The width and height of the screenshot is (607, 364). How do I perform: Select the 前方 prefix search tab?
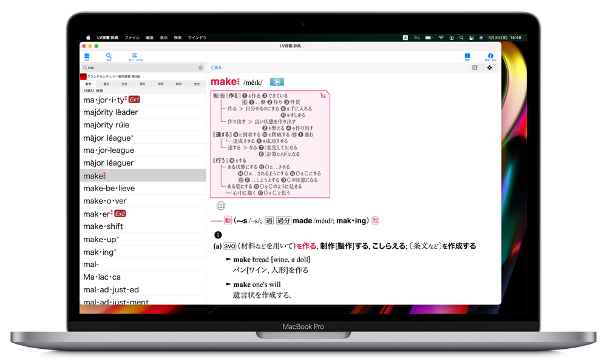pos(89,84)
